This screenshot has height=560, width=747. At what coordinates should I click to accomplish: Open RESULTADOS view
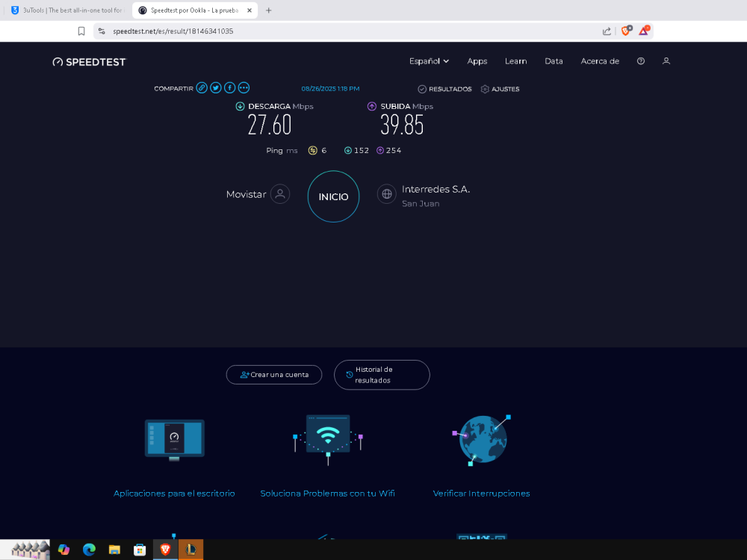pyautogui.click(x=444, y=89)
